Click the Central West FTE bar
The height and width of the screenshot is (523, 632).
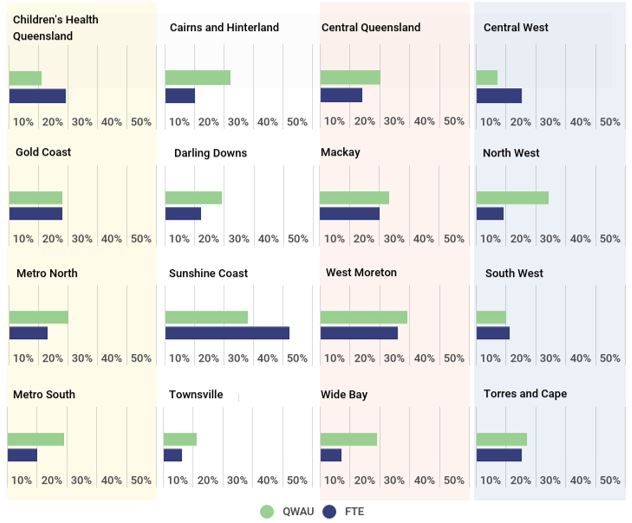click(x=499, y=95)
